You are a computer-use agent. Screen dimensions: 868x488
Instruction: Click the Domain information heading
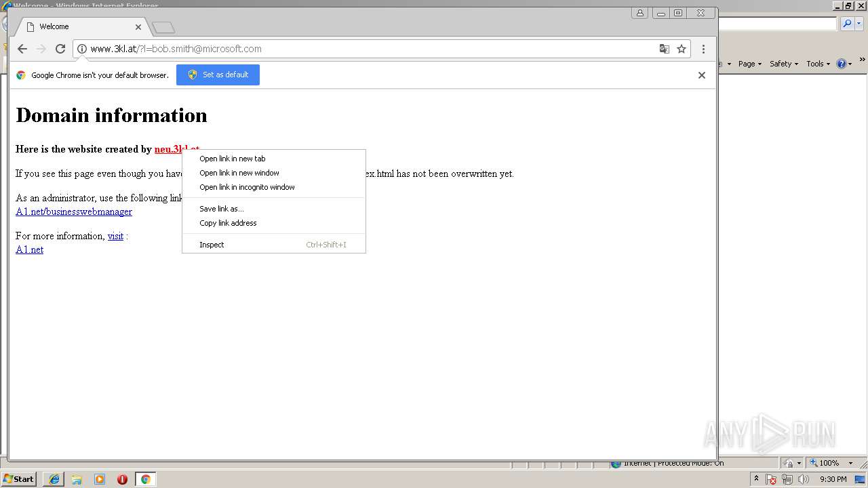[111, 115]
